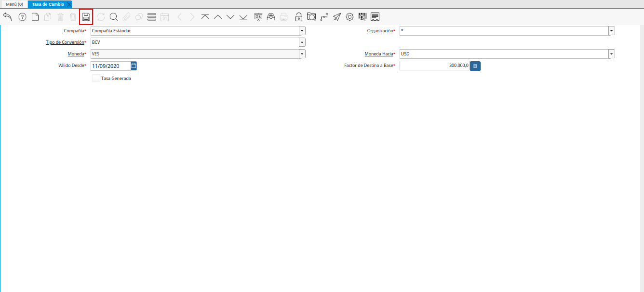Click the Undo changes arrow icon
Screen dimensions: 644x292
(x=7, y=17)
